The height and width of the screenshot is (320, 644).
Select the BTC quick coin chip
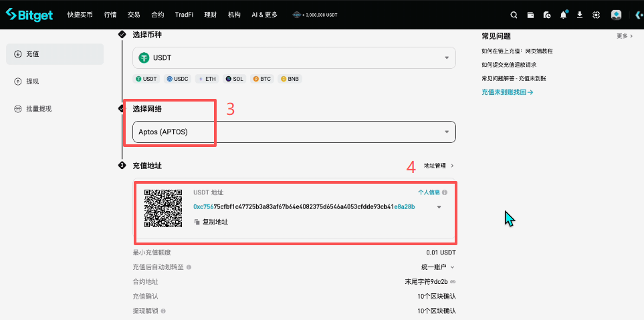point(261,79)
